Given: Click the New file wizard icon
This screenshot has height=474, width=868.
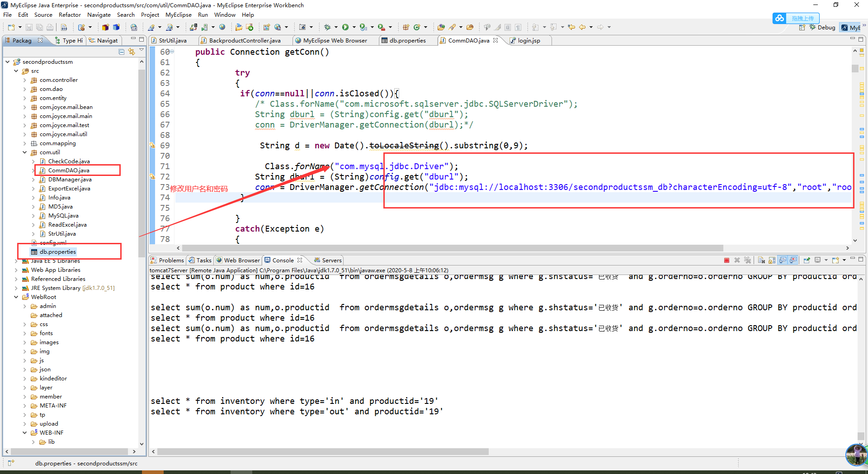Looking at the screenshot, I should 11,27.
